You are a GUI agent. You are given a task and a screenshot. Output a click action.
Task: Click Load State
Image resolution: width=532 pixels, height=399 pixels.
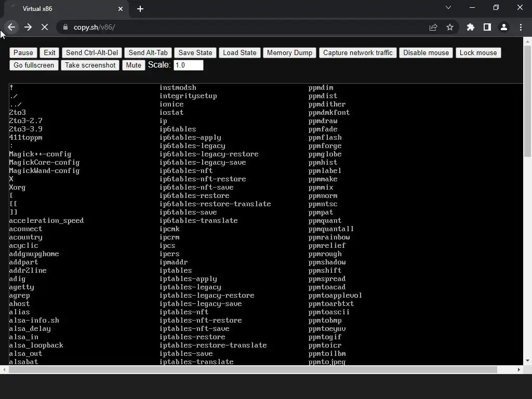(240, 52)
